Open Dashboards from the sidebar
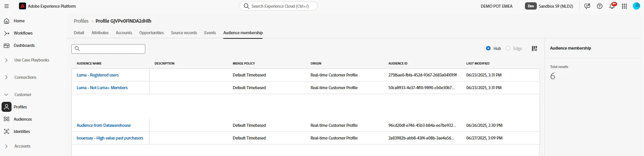This screenshot has width=644, height=156. pyautogui.click(x=24, y=45)
